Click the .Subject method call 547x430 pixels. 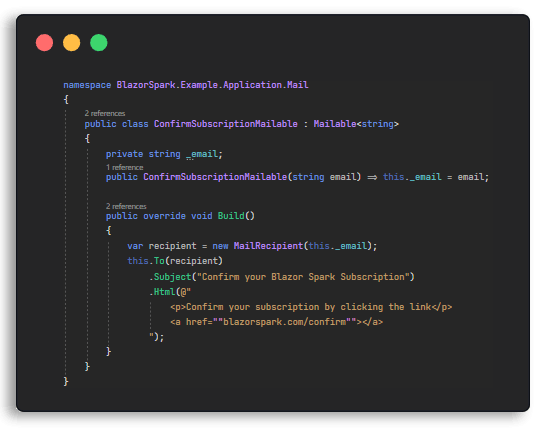[171, 277]
